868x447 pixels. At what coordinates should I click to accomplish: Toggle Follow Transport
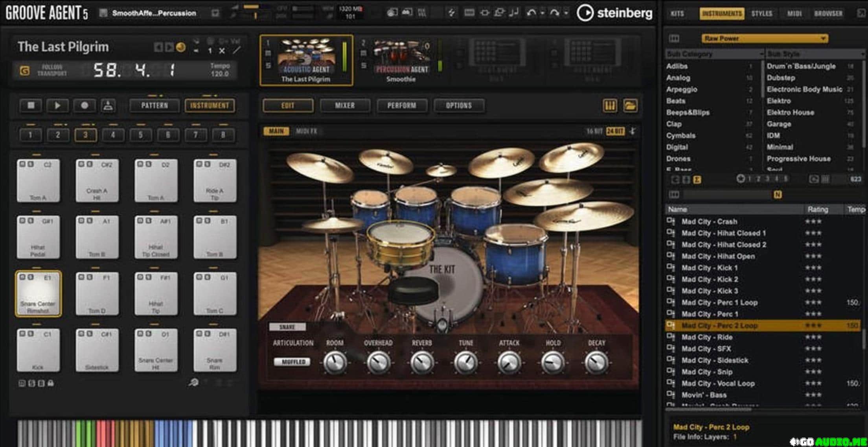52,70
